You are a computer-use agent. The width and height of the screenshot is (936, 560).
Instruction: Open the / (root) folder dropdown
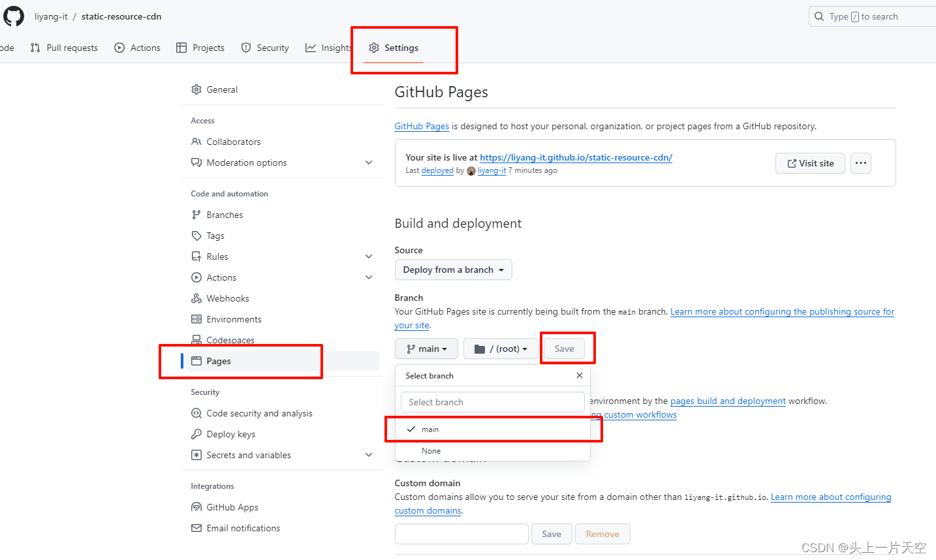pyautogui.click(x=501, y=349)
